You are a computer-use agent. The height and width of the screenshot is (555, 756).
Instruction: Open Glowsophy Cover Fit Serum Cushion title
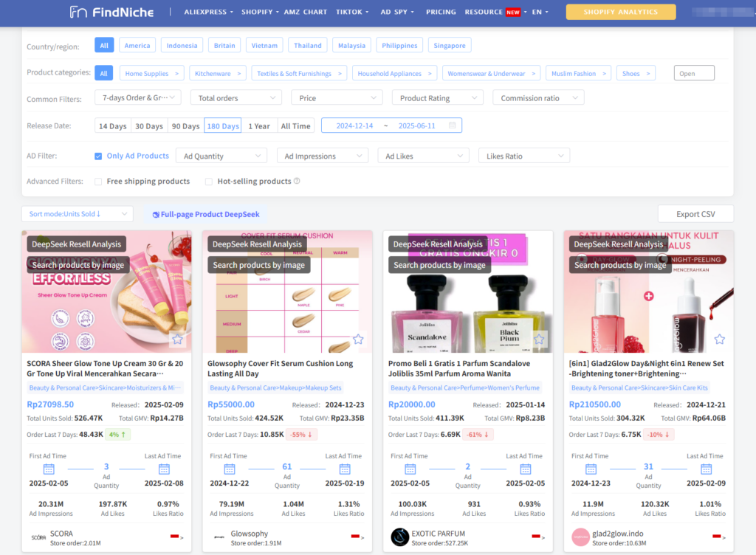tap(280, 368)
